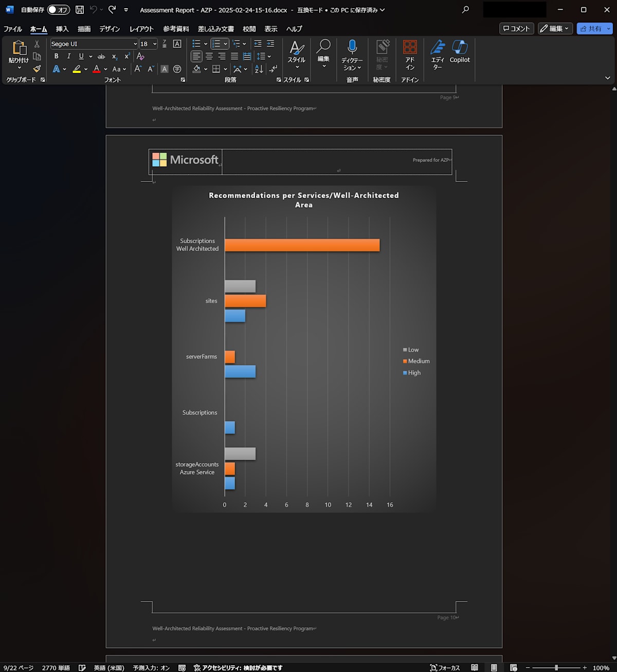Click the character border icon
Screen dimensions: 617x672
point(177,44)
